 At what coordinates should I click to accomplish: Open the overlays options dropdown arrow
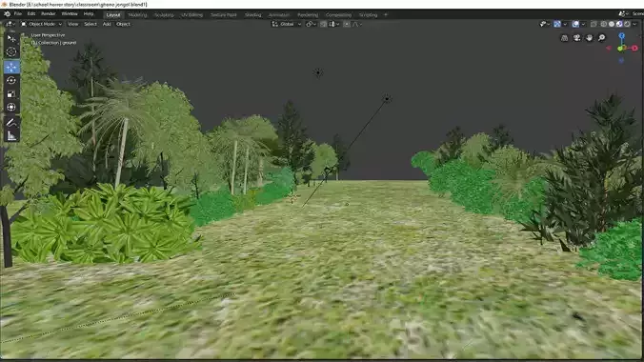tap(583, 24)
